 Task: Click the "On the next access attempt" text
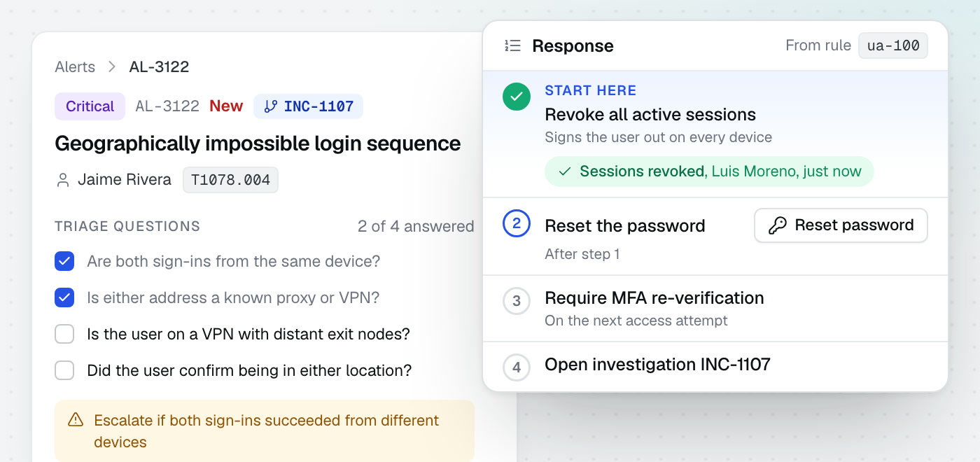pos(636,321)
